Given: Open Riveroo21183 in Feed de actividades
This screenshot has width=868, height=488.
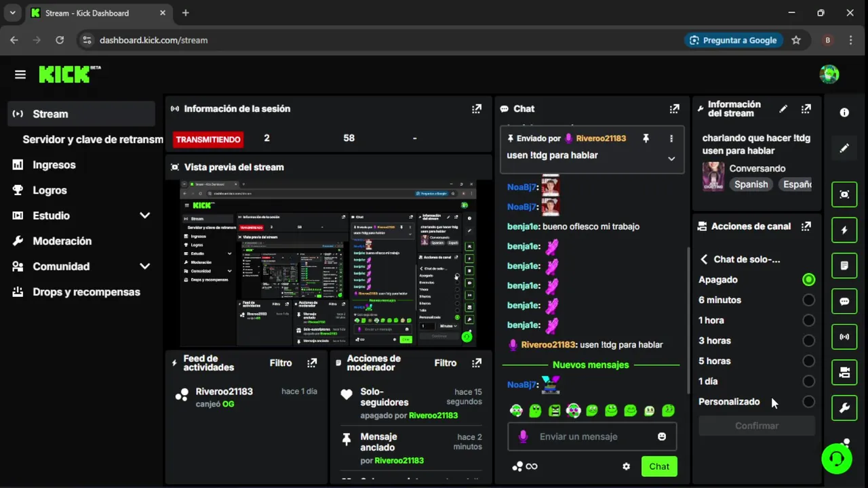Looking at the screenshot, I should [x=224, y=391].
